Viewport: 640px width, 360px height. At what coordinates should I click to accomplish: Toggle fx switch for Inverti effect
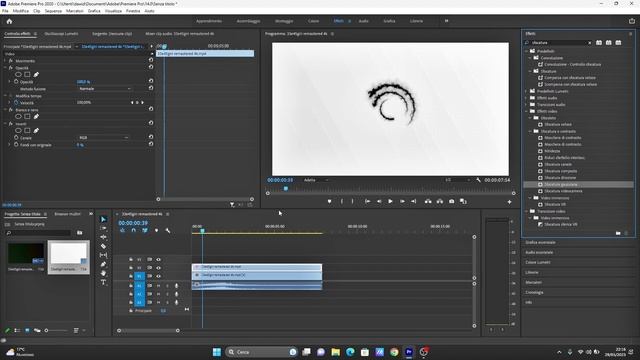click(11, 124)
